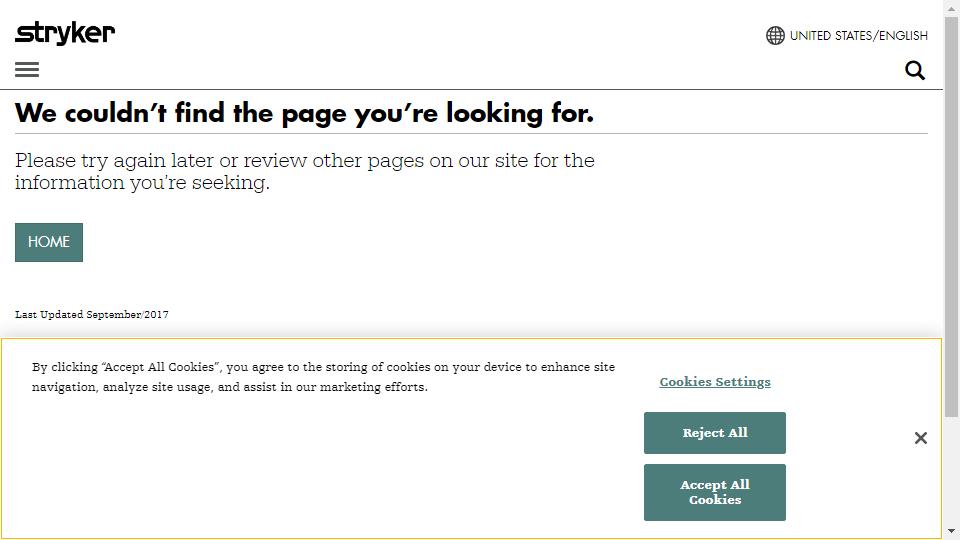The image size is (960, 540).
Task: Click the "We couldn't find the page" heading
Action: coord(305,113)
